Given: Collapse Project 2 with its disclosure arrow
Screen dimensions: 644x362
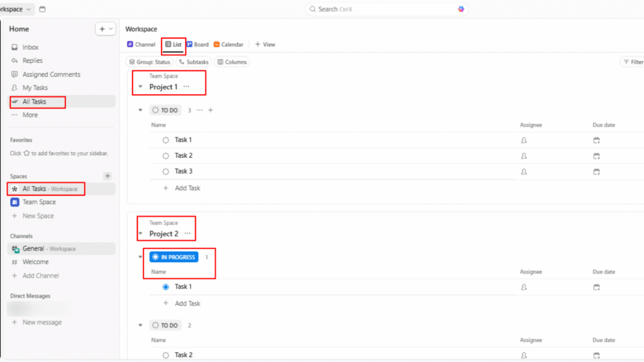Looking at the screenshot, I should (140, 233).
